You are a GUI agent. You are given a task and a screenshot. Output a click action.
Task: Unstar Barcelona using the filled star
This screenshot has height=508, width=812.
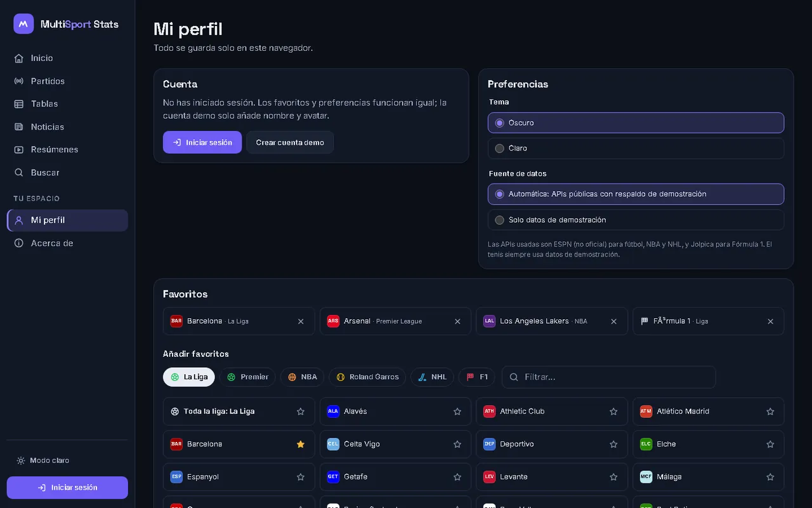point(301,444)
